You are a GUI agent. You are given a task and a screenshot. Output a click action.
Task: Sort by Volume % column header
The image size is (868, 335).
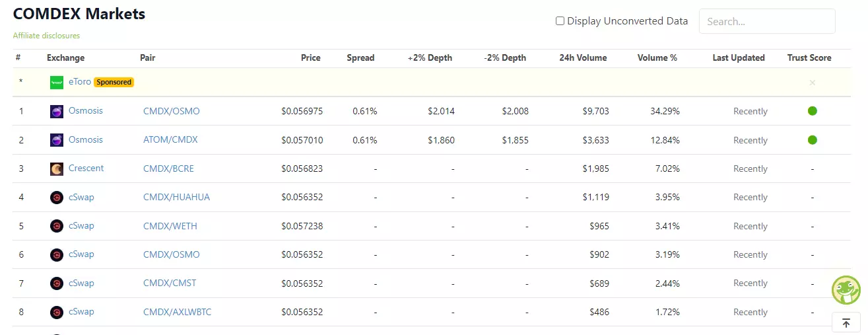(x=657, y=57)
